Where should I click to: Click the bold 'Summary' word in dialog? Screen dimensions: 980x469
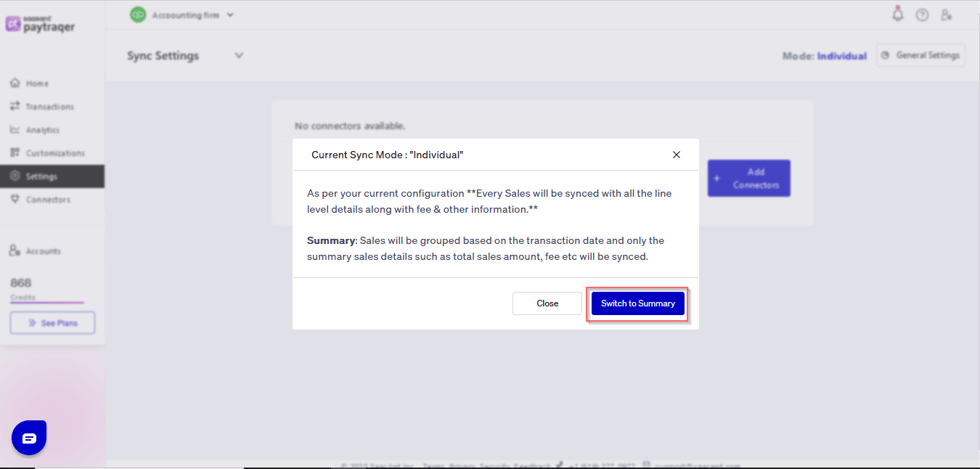(x=331, y=240)
